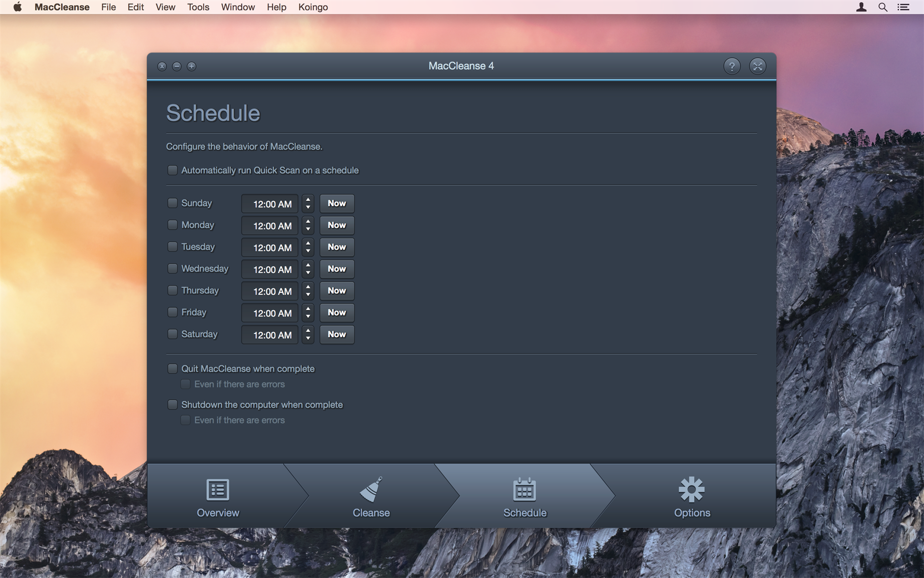924x578 pixels.
Task: Open the MacCleanse application menu
Action: (x=62, y=7)
